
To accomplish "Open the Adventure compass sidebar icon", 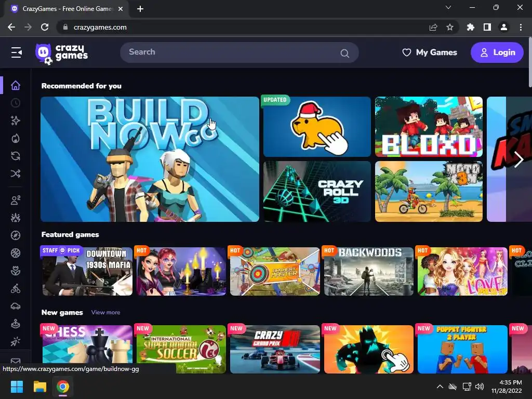I will (16, 235).
